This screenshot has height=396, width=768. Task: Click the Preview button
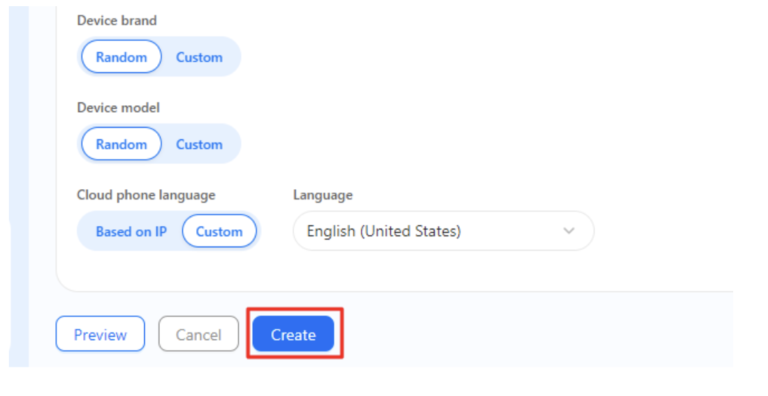[100, 334]
